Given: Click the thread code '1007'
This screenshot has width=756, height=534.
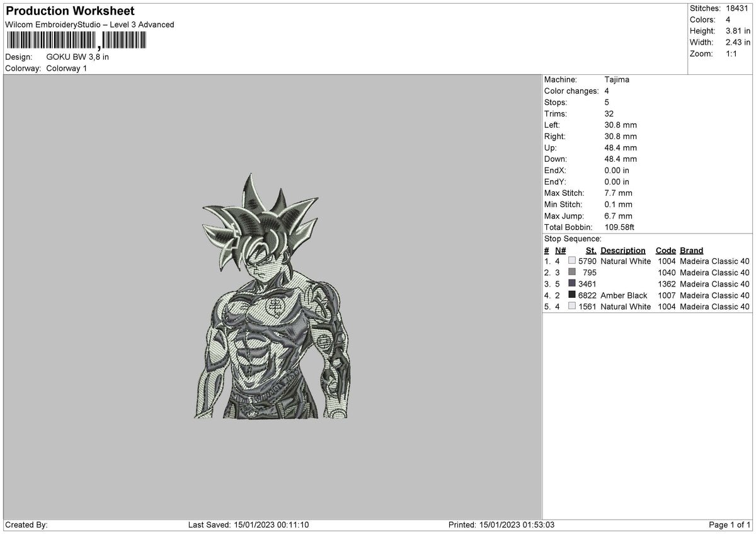Looking at the screenshot, I should [667, 295].
